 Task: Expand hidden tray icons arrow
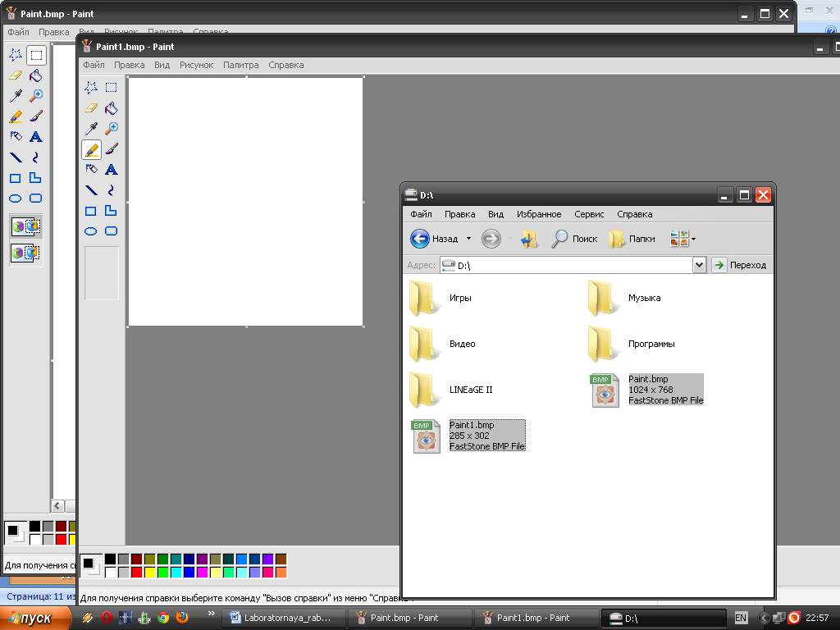[764, 618]
